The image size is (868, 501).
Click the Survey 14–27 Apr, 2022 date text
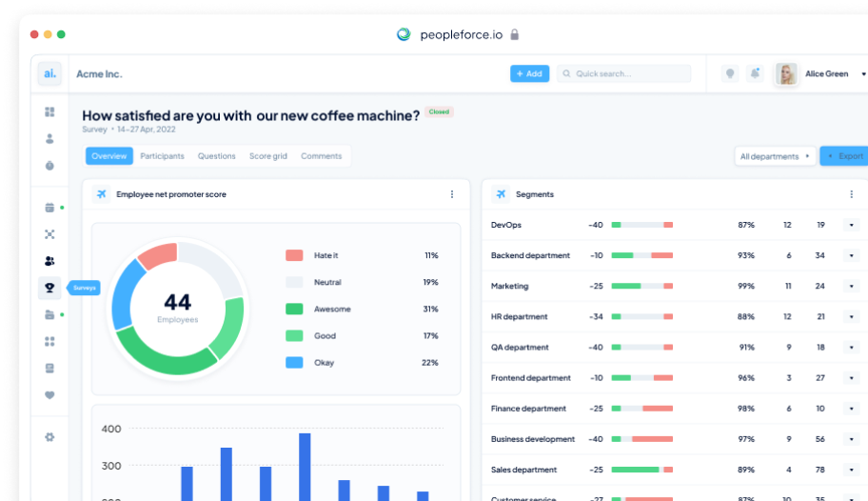129,130
